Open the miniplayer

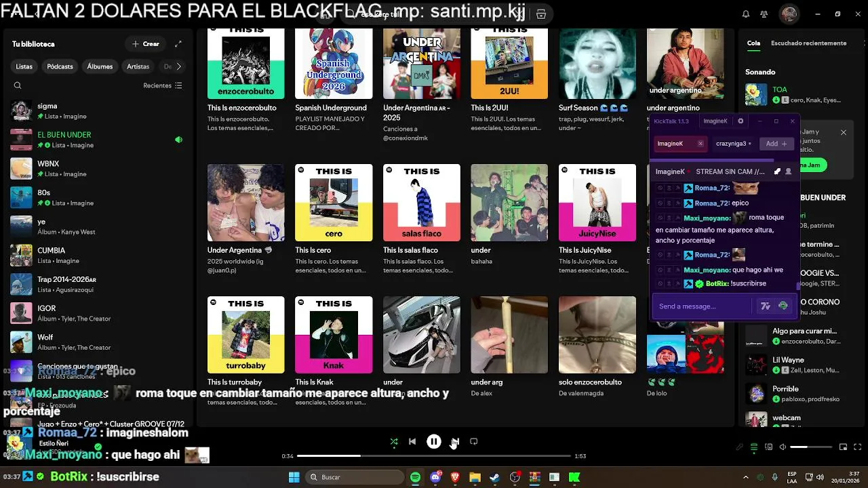click(x=844, y=447)
